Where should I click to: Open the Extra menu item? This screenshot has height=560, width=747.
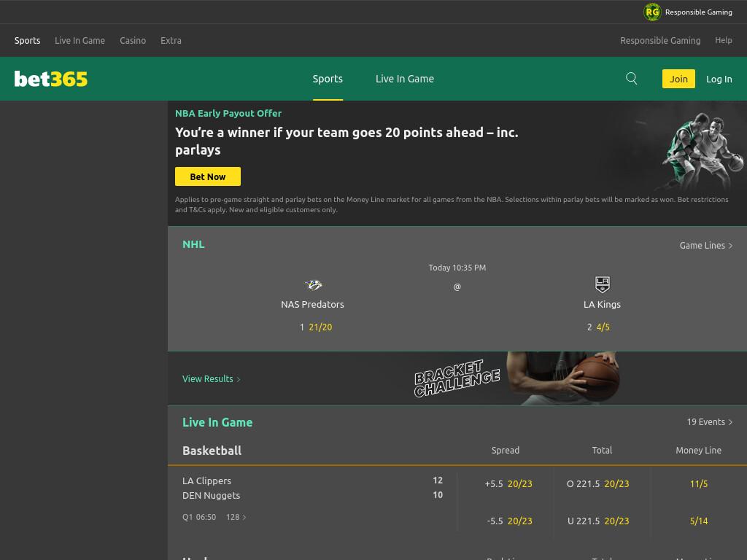[171, 41]
